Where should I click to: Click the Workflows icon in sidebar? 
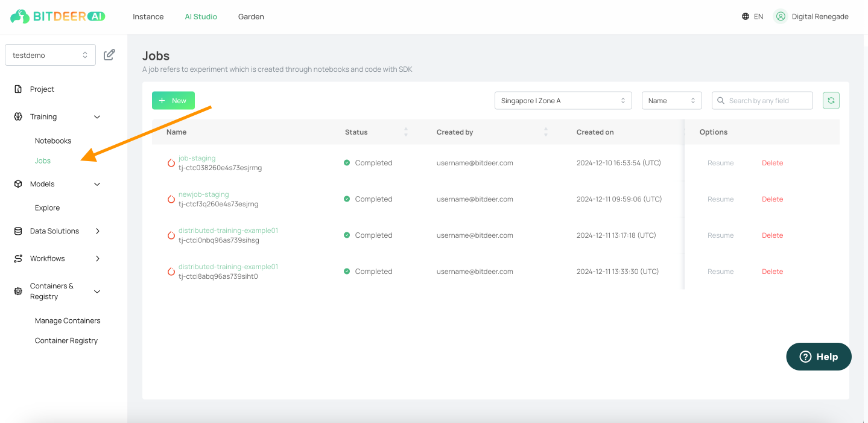18,258
